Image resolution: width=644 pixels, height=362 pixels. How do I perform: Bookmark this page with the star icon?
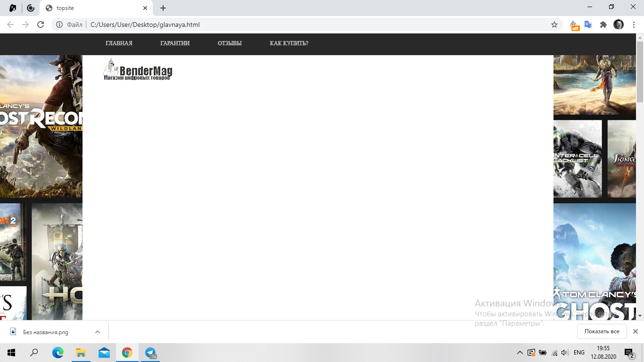(554, 25)
